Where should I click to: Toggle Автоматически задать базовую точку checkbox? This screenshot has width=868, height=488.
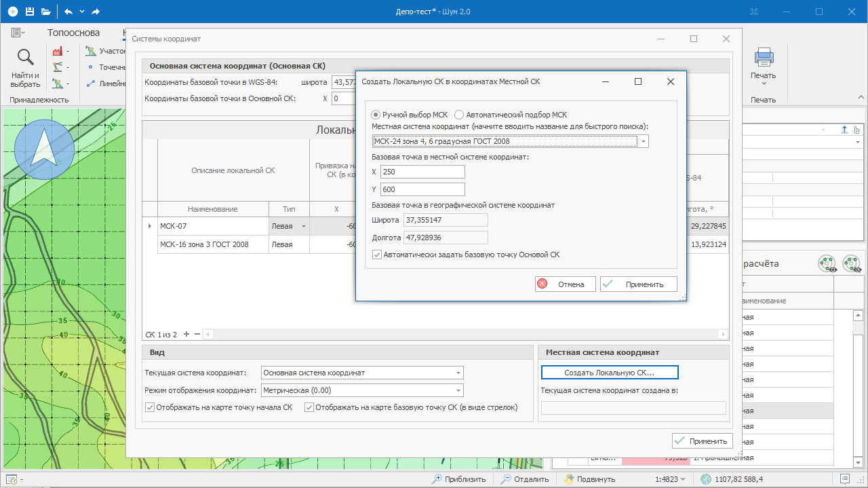(x=377, y=255)
